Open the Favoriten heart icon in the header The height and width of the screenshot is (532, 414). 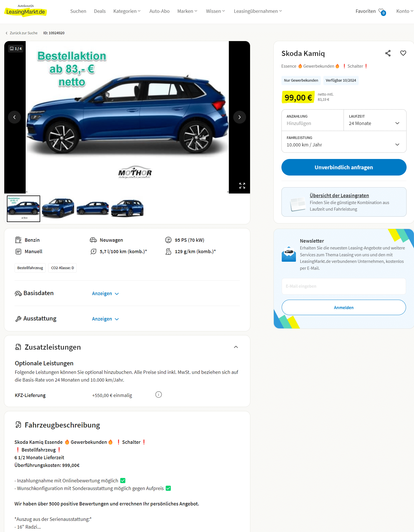382,12
